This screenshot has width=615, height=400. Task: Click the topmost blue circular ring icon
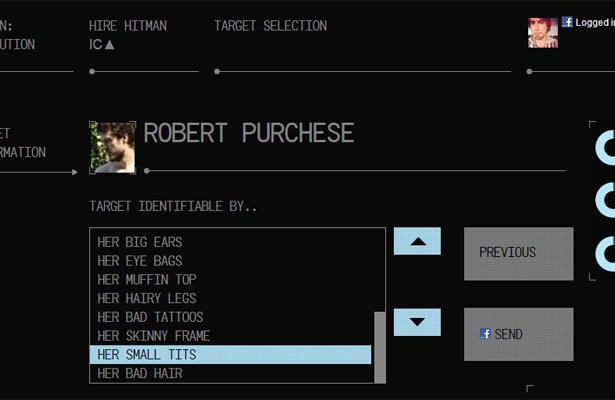click(x=605, y=148)
